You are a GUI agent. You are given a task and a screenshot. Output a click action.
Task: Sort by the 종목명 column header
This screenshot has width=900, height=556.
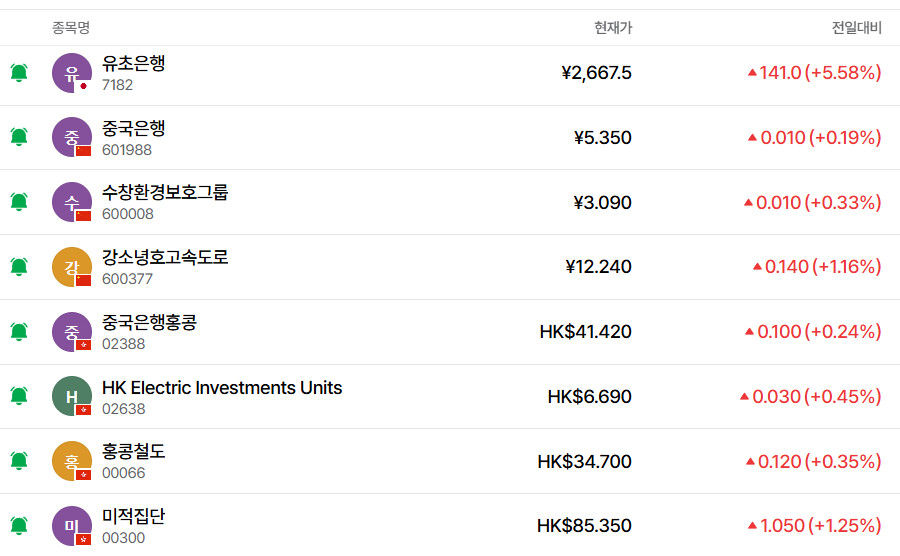pyautogui.click(x=71, y=28)
